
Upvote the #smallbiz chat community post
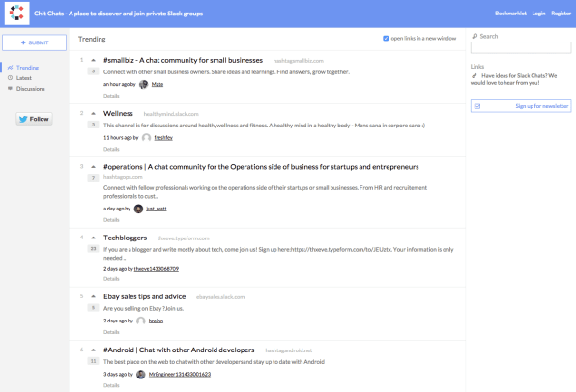(94, 60)
